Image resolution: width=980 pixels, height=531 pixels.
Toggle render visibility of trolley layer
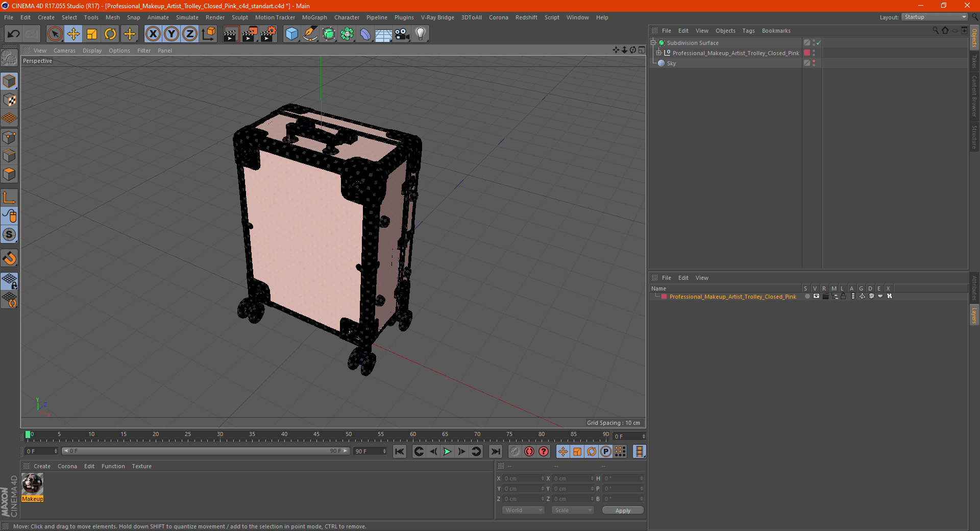tap(825, 296)
